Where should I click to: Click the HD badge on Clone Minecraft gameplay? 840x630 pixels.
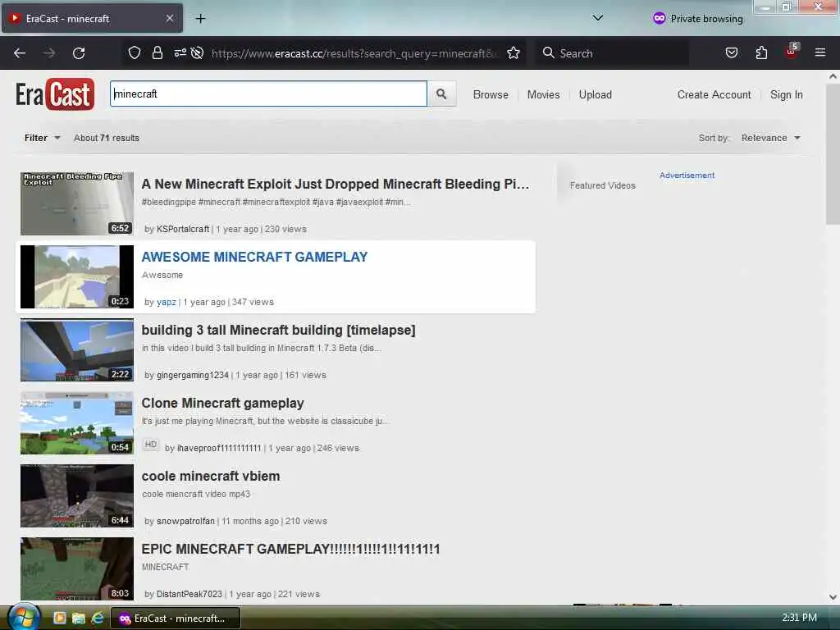(x=151, y=445)
